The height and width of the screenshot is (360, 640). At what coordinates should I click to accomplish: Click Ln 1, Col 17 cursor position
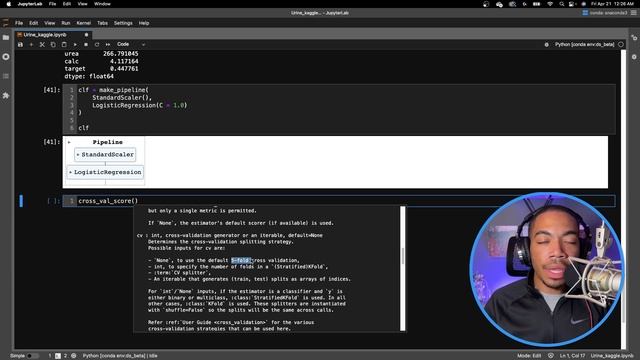pos(572,356)
